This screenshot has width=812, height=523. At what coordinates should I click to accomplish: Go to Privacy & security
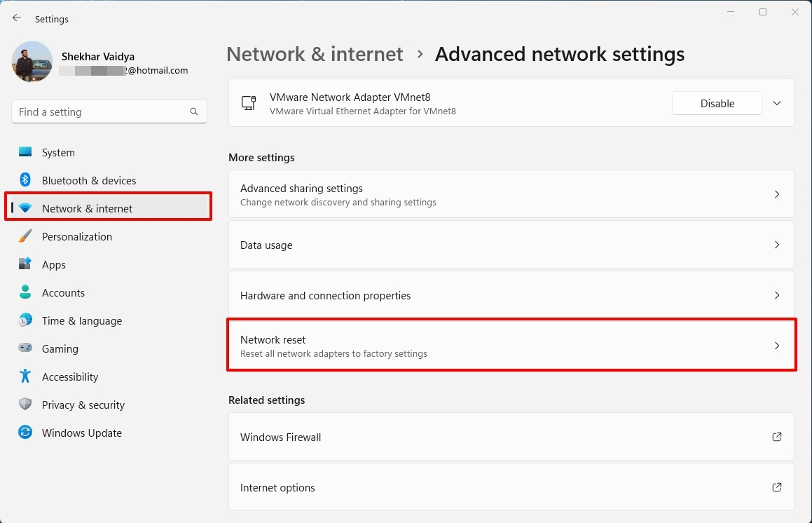109,405
